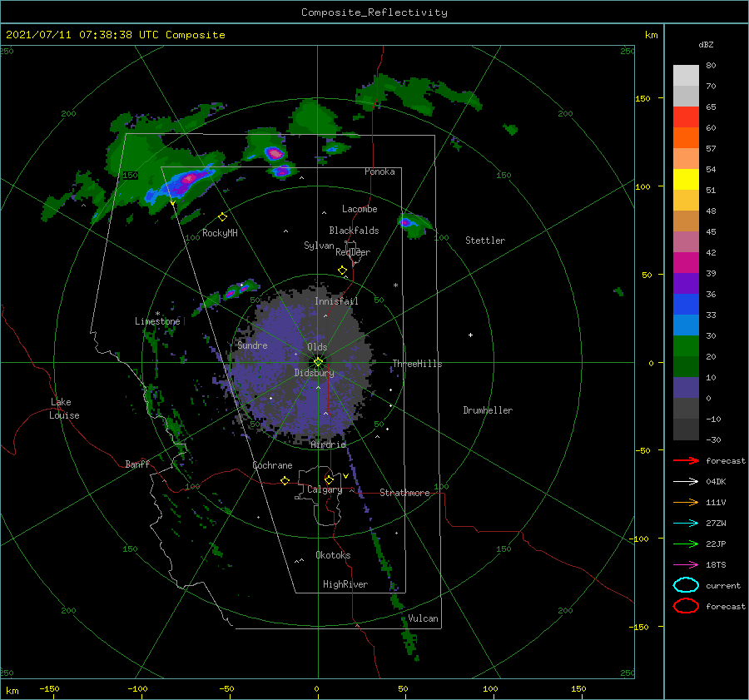Image resolution: width=749 pixels, height=700 pixels.
Task: Pick the cyan 27ZW arrow icon
Action: (686, 524)
